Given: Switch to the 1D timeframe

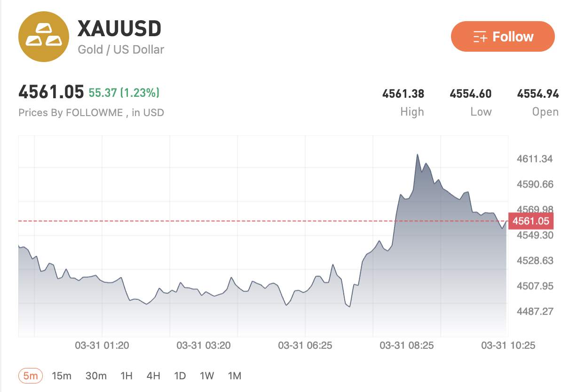Looking at the screenshot, I should [180, 376].
